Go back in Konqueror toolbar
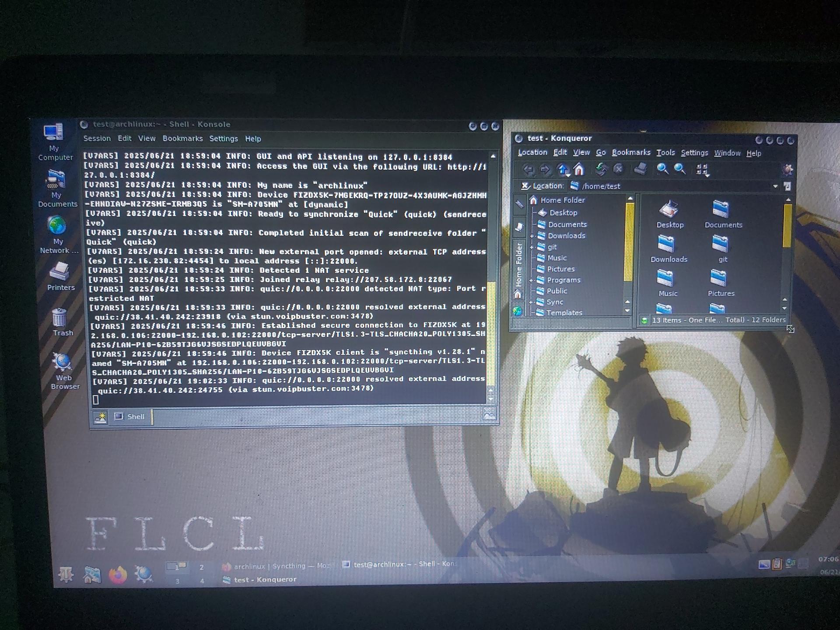Viewport: 840px width, 630px height. click(528, 169)
